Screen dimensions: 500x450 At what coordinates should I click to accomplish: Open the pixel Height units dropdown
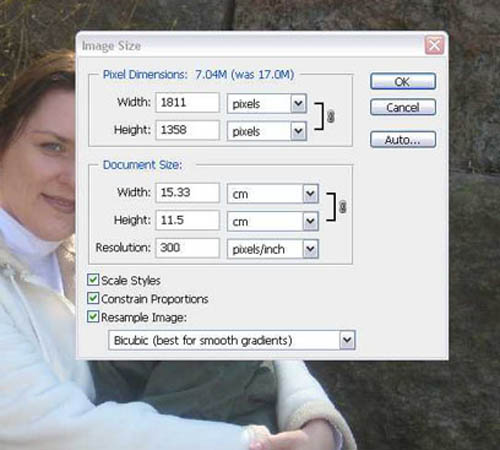point(267,131)
